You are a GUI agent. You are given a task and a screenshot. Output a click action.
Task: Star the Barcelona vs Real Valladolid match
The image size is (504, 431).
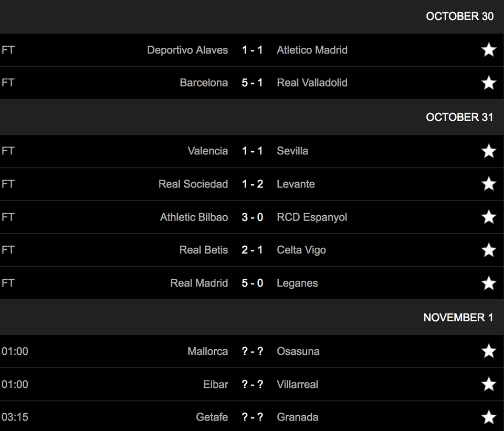[489, 82]
